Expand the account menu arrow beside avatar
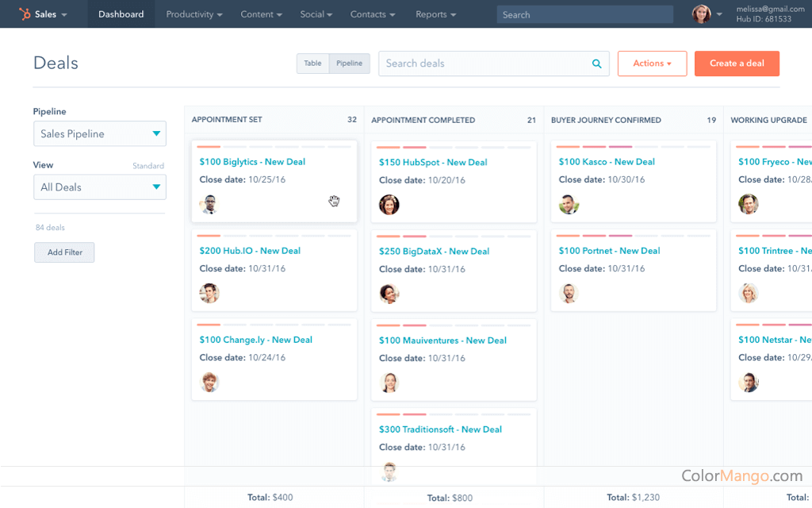The height and width of the screenshot is (508, 812). [719, 14]
